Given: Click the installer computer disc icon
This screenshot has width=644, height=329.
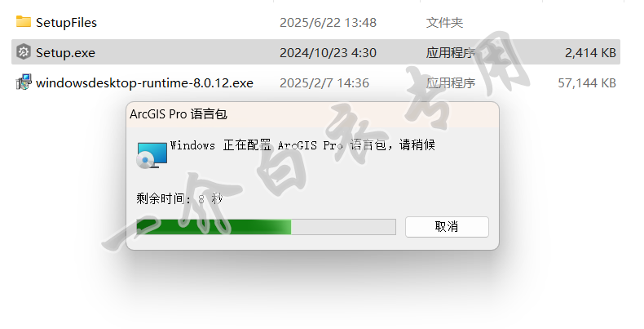Looking at the screenshot, I should (x=152, y=155).
